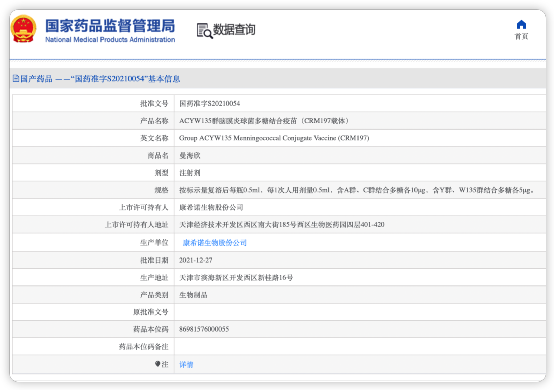Click the 生物制品 product category cell

pos(360,295)
